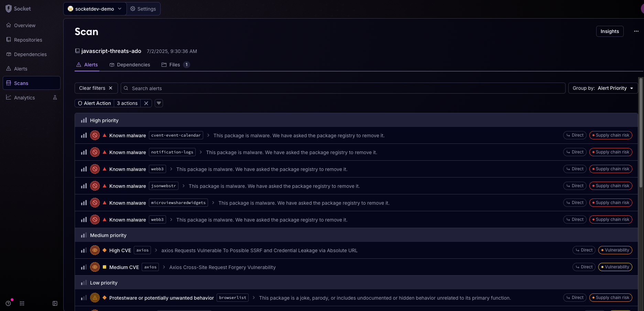Click the Socket logo icon
The image size is (644, 311).
[9, 9]
